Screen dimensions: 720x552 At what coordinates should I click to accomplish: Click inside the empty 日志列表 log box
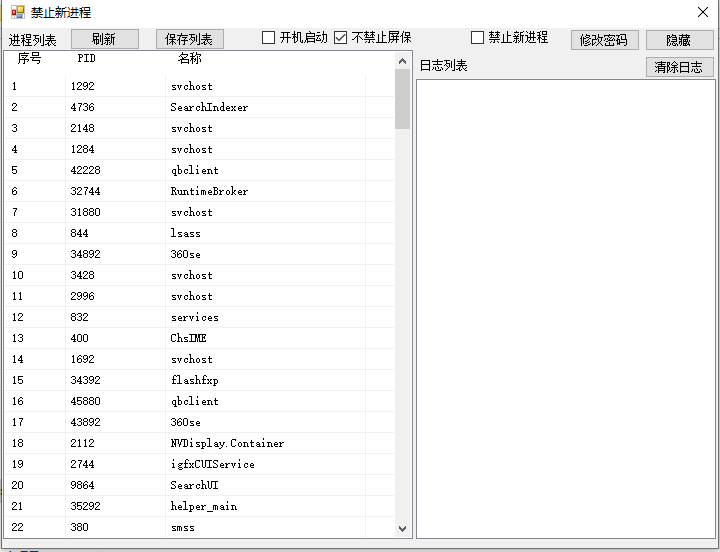pos(566,309)
